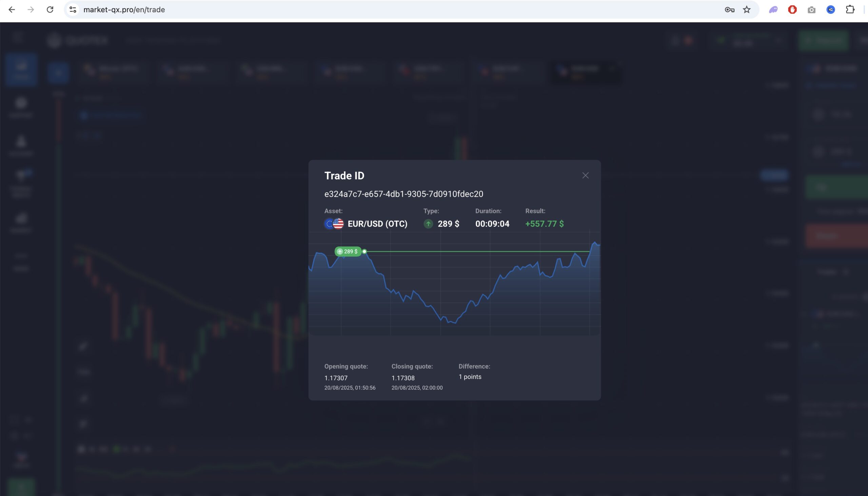Viewport: 868px width, 496px height.
Task: Click the green 289 $ chart label
Action: 348,251
